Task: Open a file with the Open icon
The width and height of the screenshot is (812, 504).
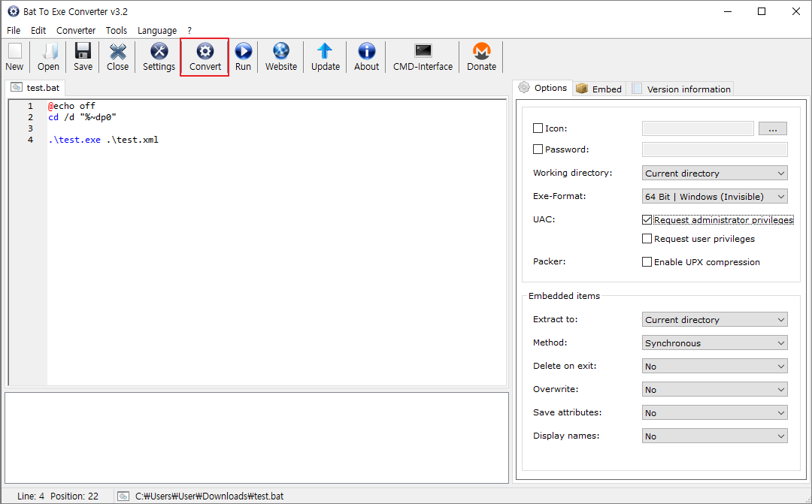Action: tap(48, 56)
